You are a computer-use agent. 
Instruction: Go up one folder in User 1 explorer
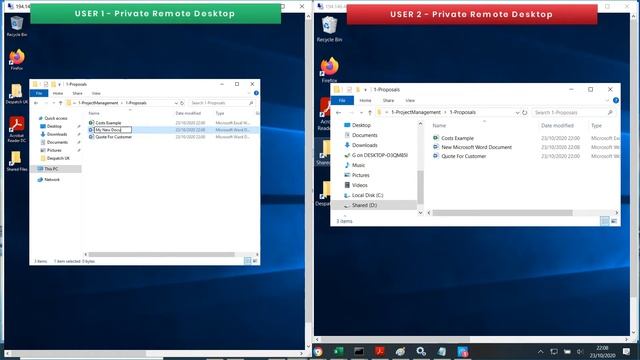click(60, 103)
